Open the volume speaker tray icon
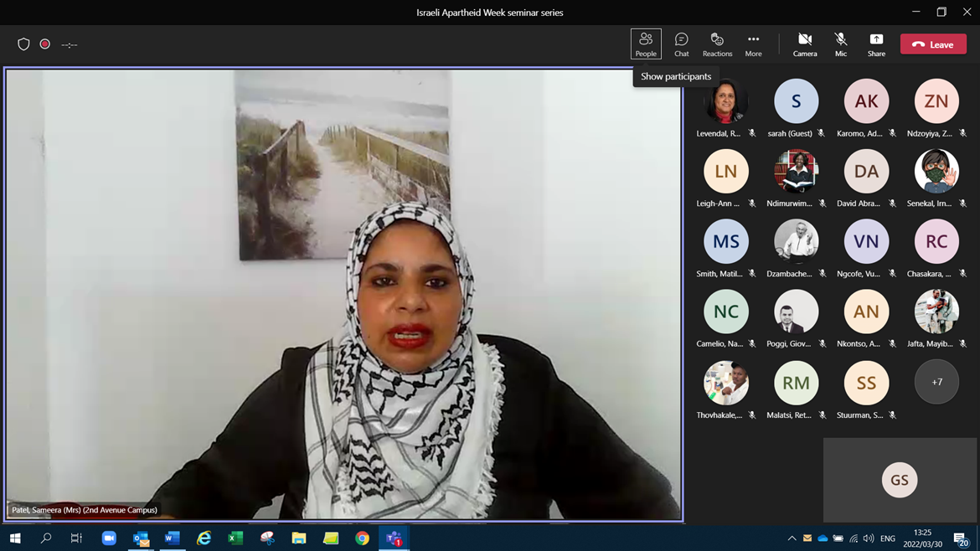Viewport: 980px width, 551px height. [868, 538]
